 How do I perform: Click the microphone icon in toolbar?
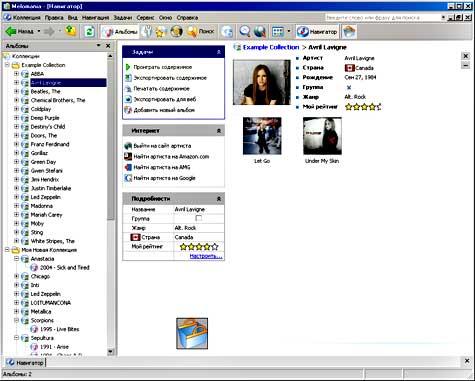click(x=146, y=32)
